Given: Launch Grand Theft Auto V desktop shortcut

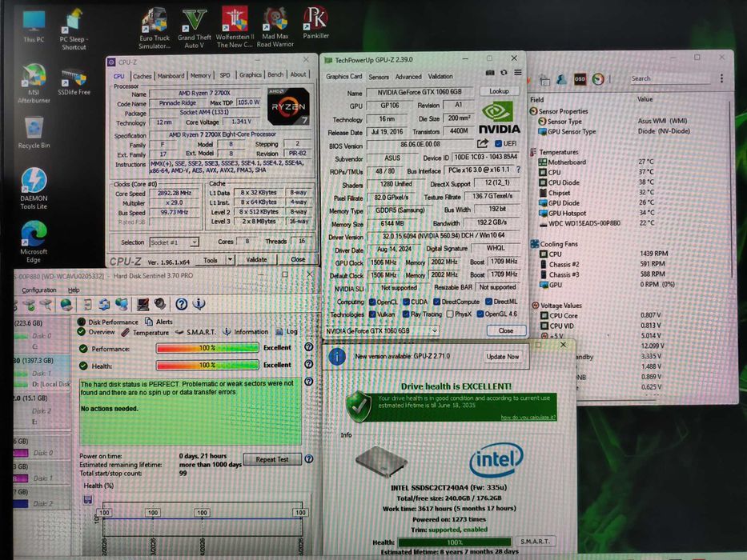Looking at the screenshot, I should click(x=194, y=29).
